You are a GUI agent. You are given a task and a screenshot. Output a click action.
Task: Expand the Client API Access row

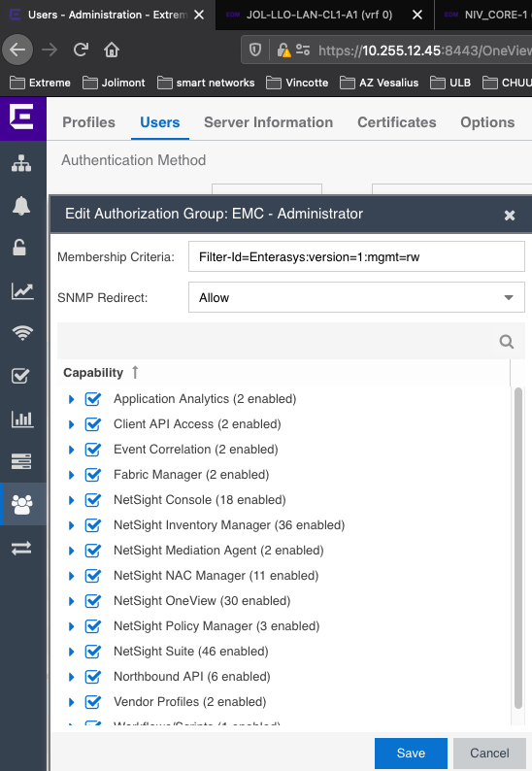(71, 424)
